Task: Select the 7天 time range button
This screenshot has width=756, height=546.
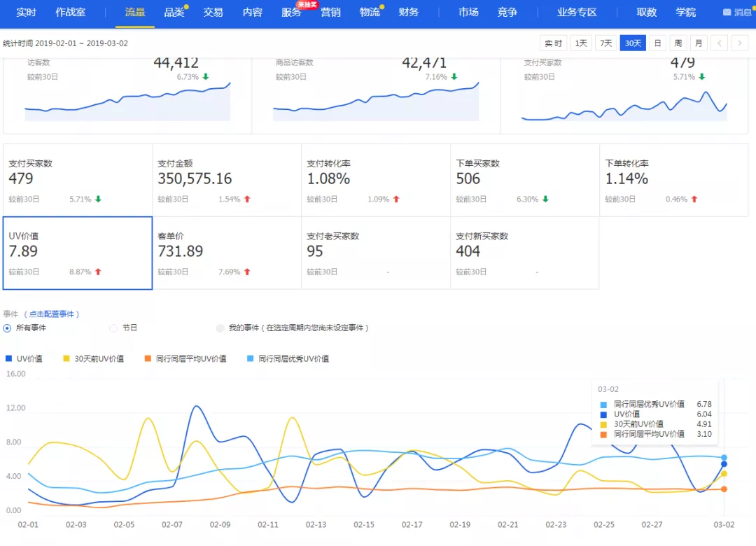Action: pos(606,43)
